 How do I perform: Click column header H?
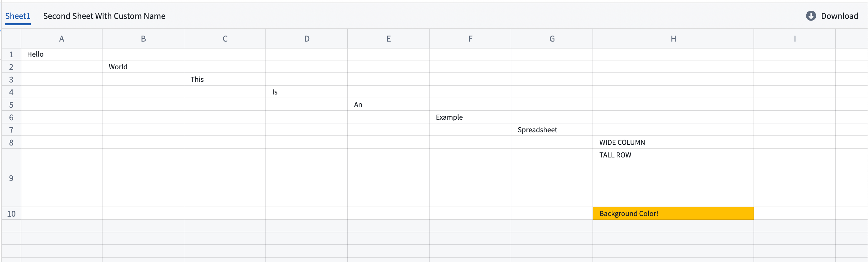coord(673,38)
